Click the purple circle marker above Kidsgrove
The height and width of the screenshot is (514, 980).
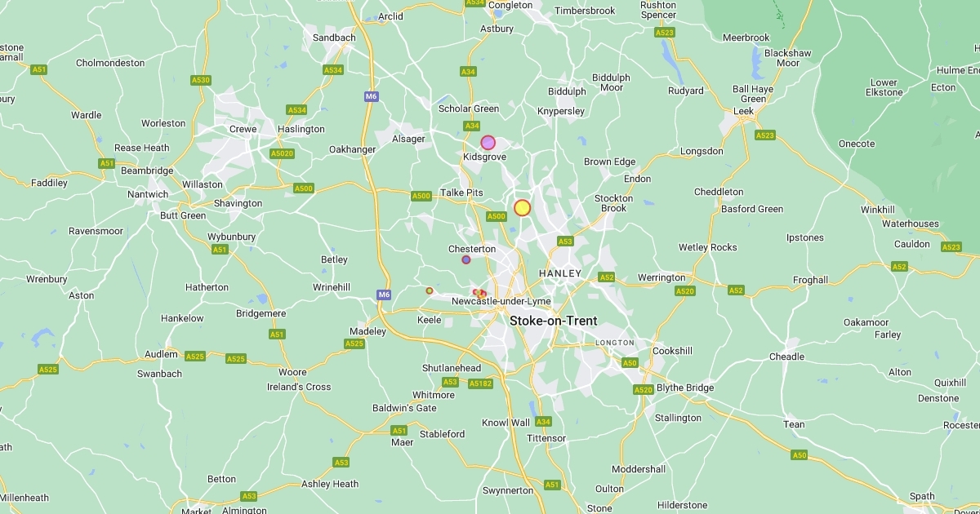point(488,142)
